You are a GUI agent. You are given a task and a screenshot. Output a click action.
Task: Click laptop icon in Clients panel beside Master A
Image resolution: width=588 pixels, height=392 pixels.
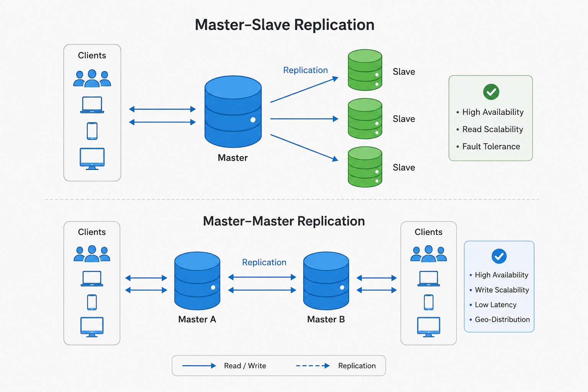pos(92,279)
